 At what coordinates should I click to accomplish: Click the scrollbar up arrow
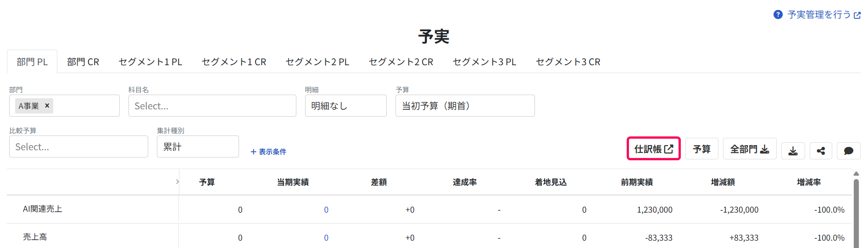point(856,174)
